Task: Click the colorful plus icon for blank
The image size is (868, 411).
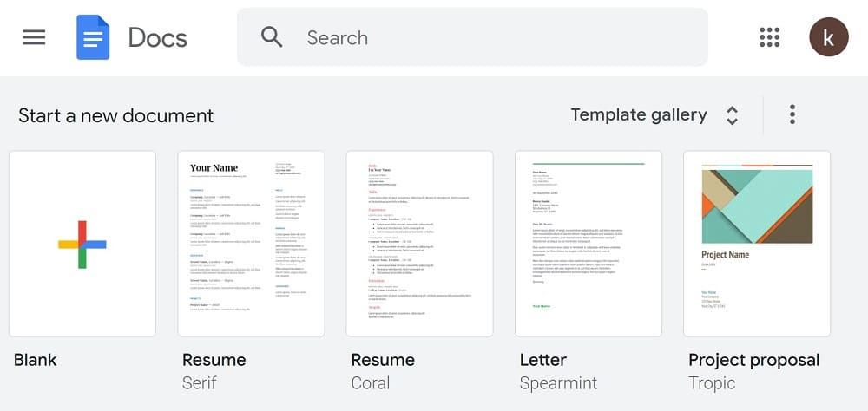Action: pyautogui.click(x=82, y=244)
